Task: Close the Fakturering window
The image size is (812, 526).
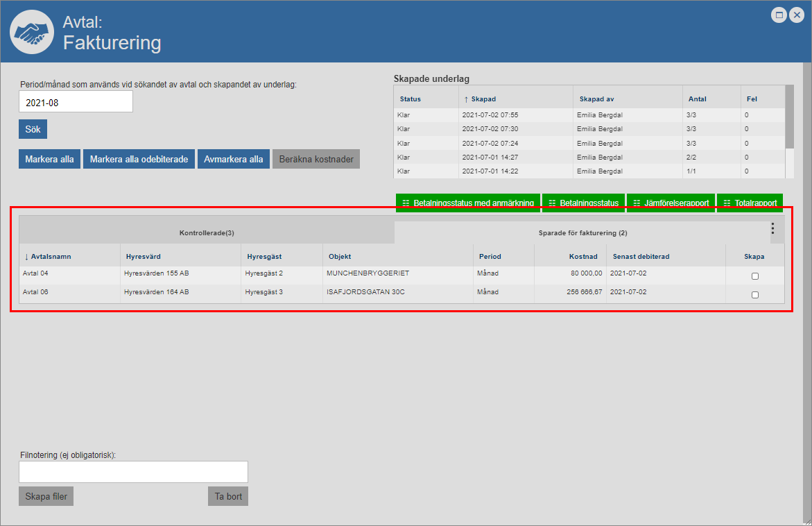Action: point(796,15)
